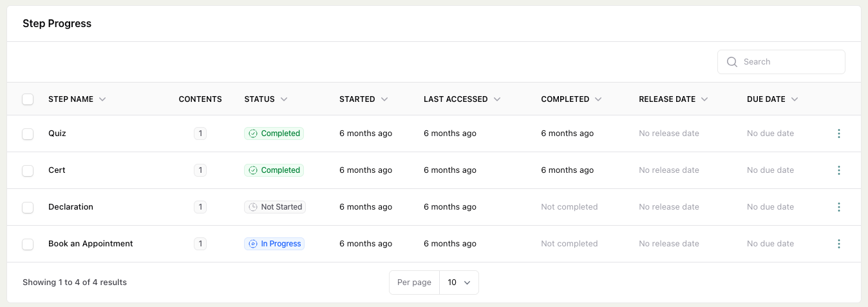Screen dimensions: 868x307
Task: Select the Book an Appointment row checkbox
Action: tap(28, 244)
